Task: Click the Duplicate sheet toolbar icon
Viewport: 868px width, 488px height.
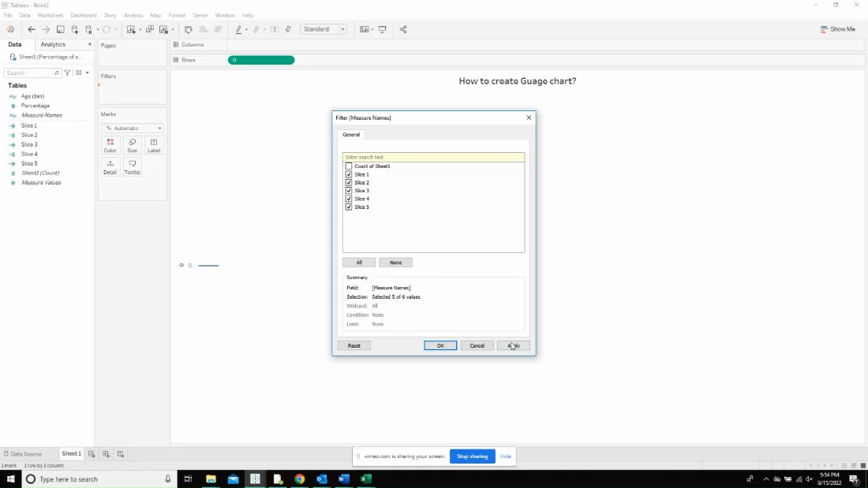Action: (x=149, y=29)
